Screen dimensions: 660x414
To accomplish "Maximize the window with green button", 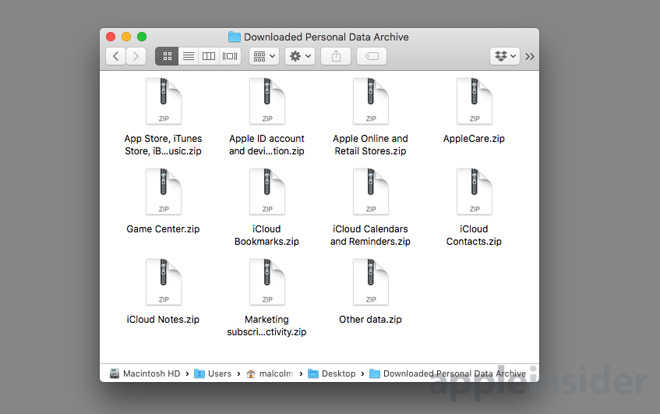I will click(142, 37).
